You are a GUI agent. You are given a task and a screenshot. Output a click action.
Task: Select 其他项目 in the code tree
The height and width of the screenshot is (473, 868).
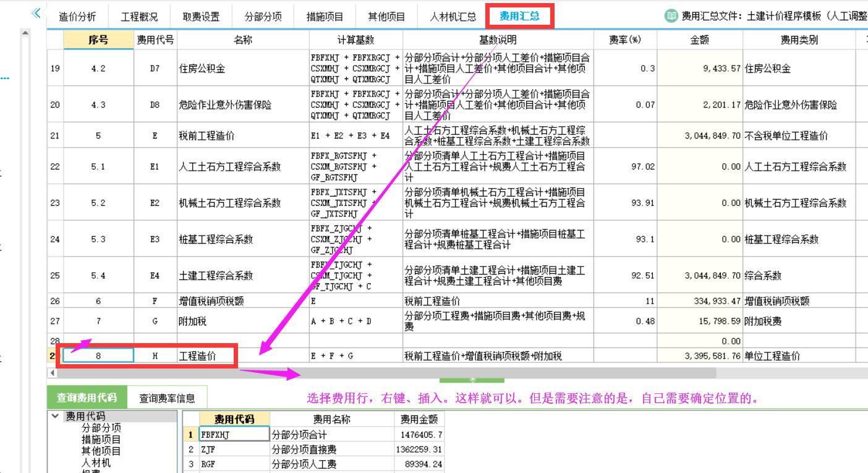coord(101,451)
